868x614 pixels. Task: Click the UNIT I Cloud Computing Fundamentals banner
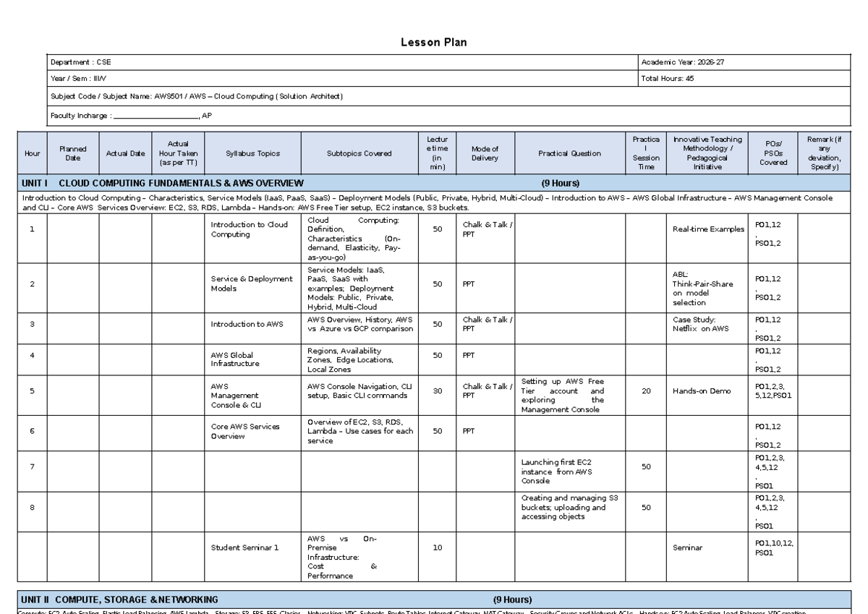[x=434, y=183]
